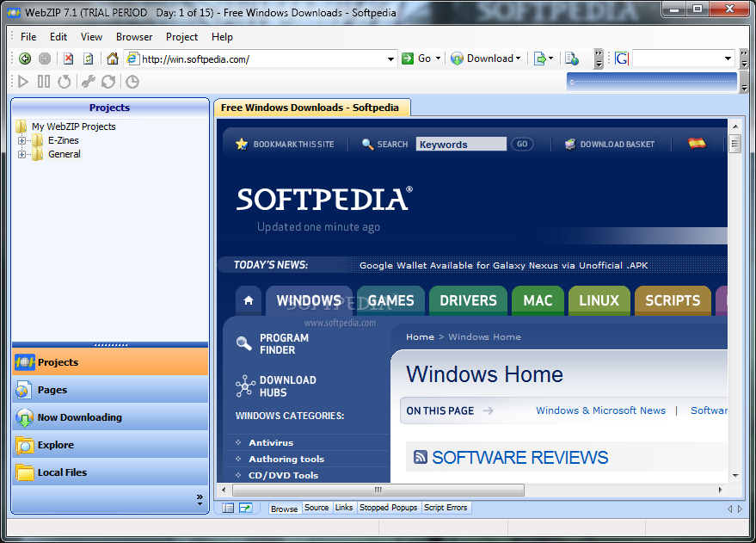Click the Refresh page icon

(x=89, y=59)
